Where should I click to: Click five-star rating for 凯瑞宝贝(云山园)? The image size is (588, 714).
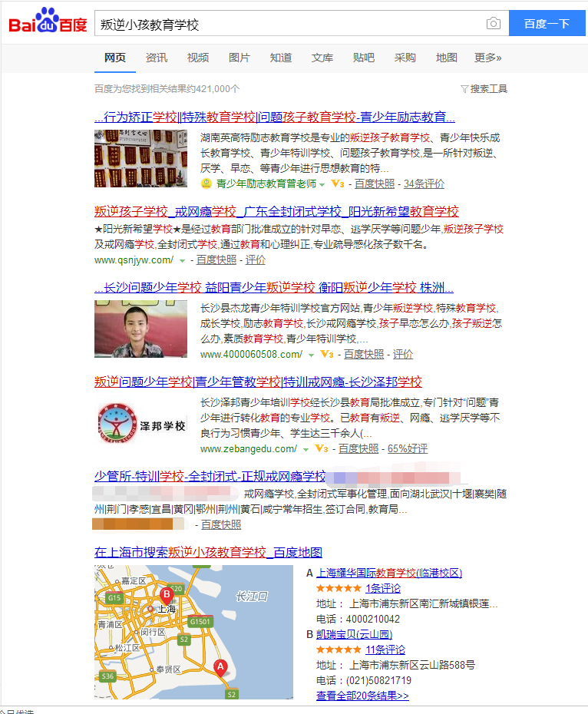[x=339, y=650]
